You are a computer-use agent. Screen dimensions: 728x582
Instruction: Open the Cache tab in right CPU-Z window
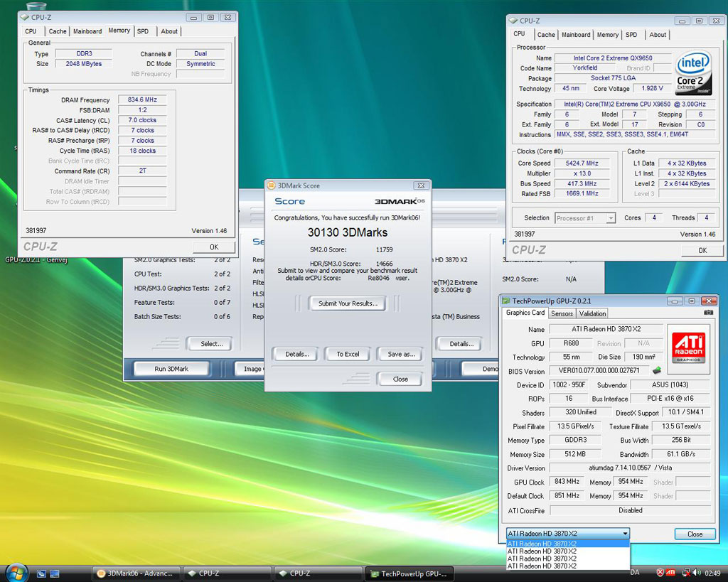546,34
